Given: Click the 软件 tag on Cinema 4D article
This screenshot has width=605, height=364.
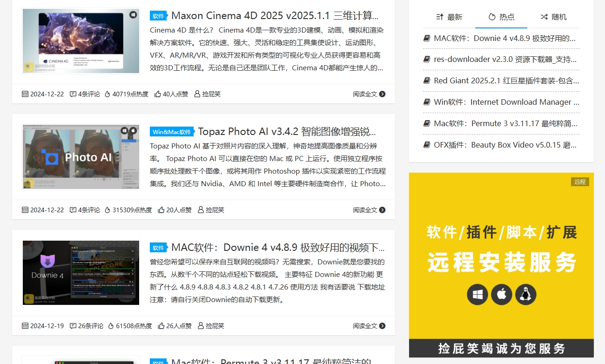Looking at the screenshot, I should point(158,16).
